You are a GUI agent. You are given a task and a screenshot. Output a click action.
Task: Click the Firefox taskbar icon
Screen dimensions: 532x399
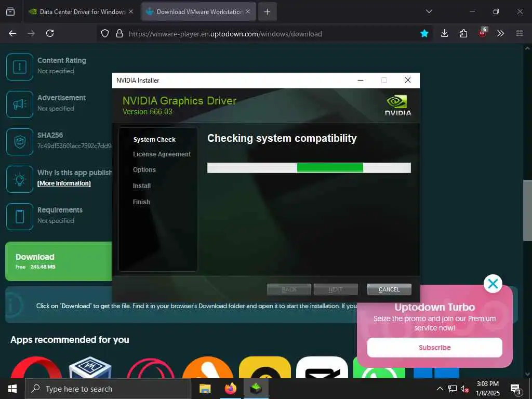click(231, 389)
